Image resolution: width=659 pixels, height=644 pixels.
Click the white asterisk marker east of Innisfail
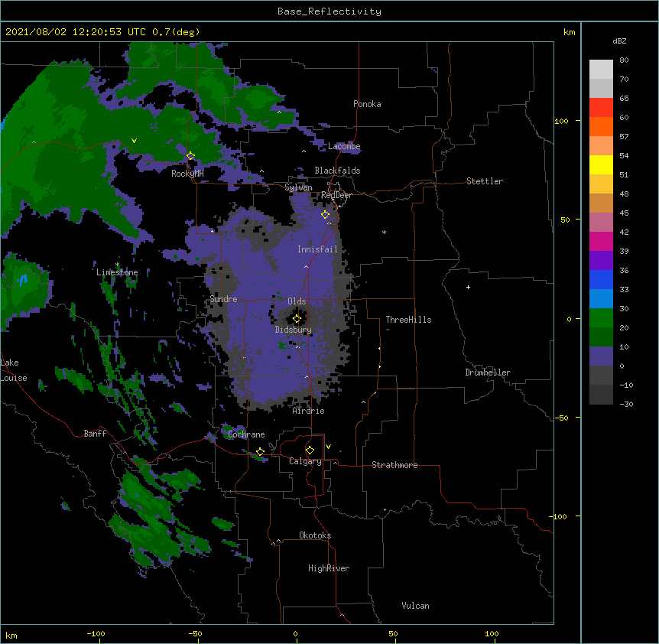point(384,232)
